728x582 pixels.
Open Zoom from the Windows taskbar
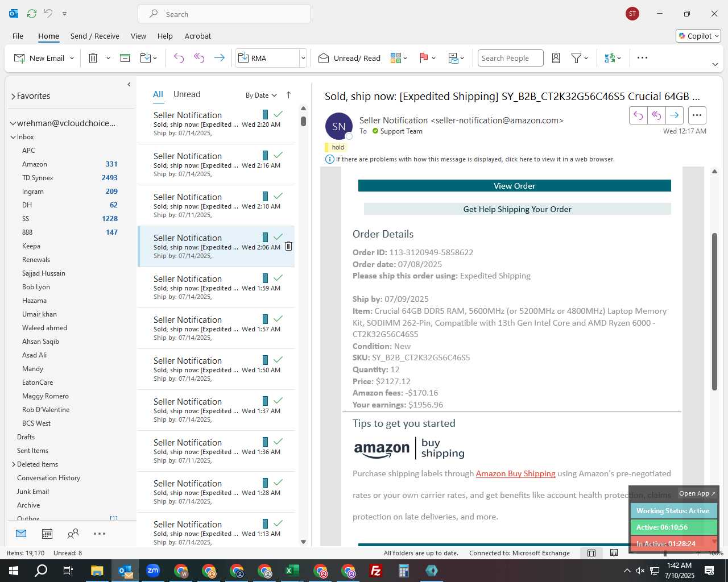point(153,571)
